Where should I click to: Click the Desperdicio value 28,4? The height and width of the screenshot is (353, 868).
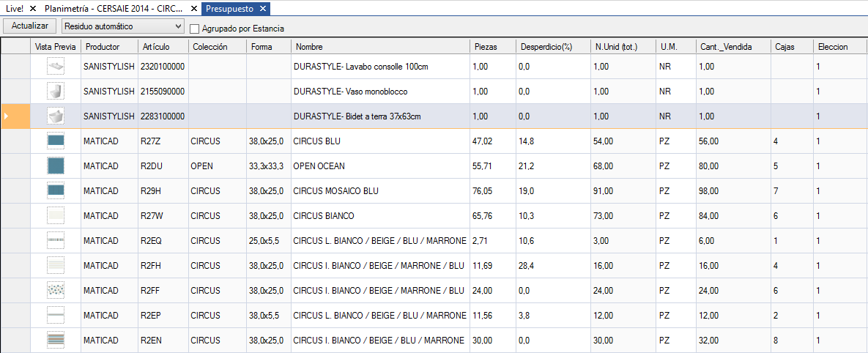click(553, 266)
